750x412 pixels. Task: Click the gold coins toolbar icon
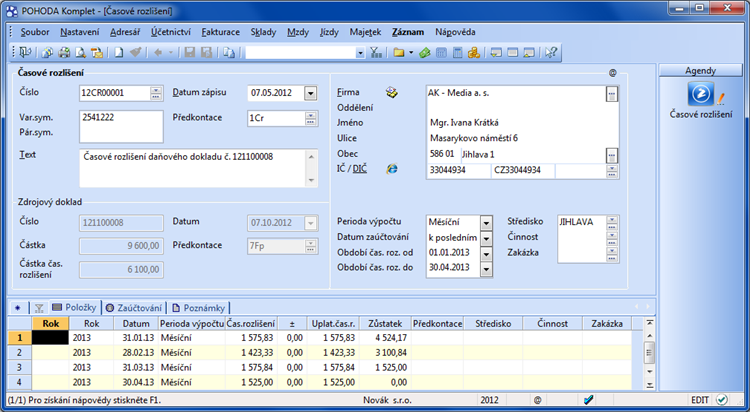click(474, 53)
